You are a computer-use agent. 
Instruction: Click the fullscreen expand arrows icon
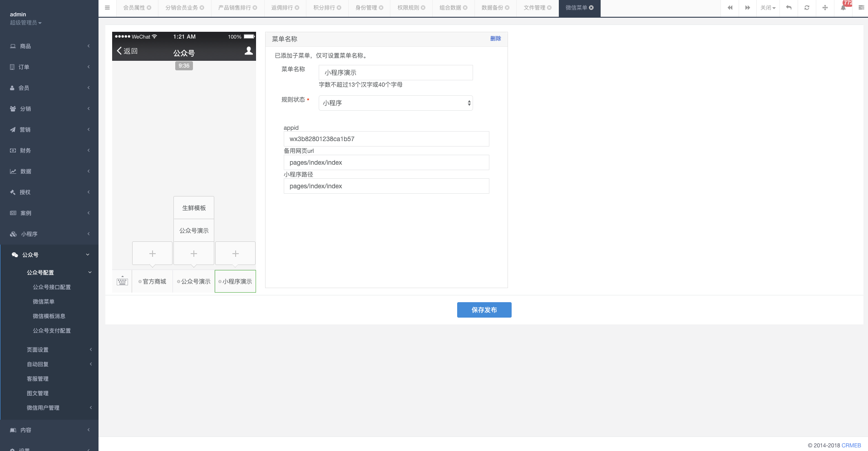pos(825,8)
